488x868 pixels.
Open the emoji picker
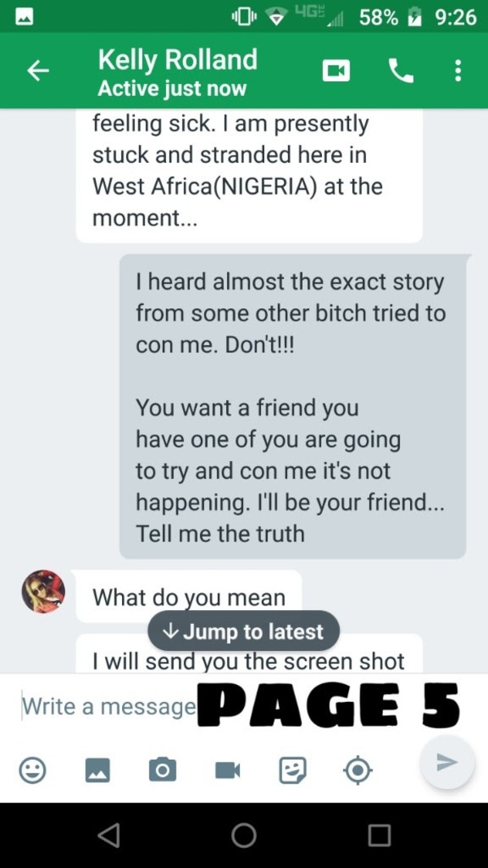click(33, 770)
